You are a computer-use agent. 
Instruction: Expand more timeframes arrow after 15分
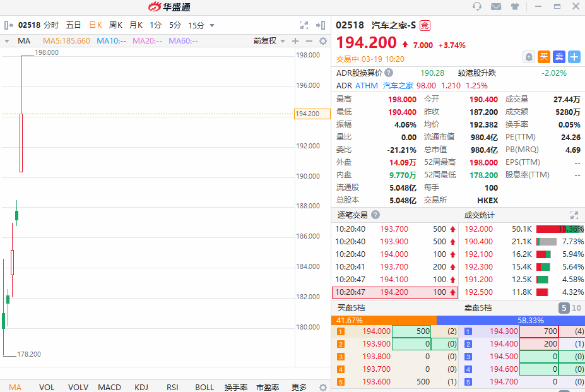click(212, 26)
